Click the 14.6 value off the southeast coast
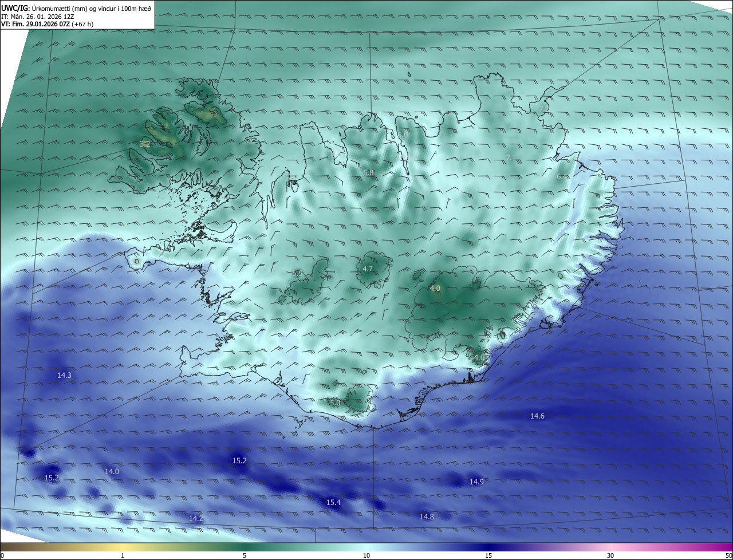The image size is (733, 560). (x=537, y=416)
